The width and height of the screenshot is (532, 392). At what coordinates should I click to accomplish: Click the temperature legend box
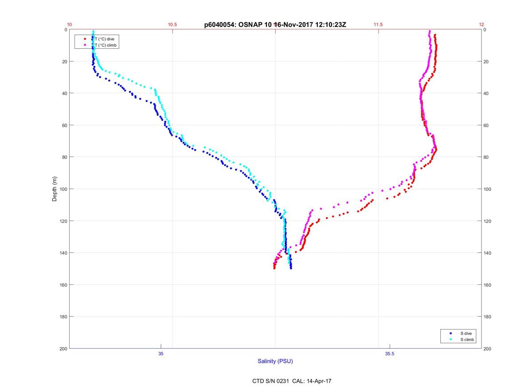[97, 42]
